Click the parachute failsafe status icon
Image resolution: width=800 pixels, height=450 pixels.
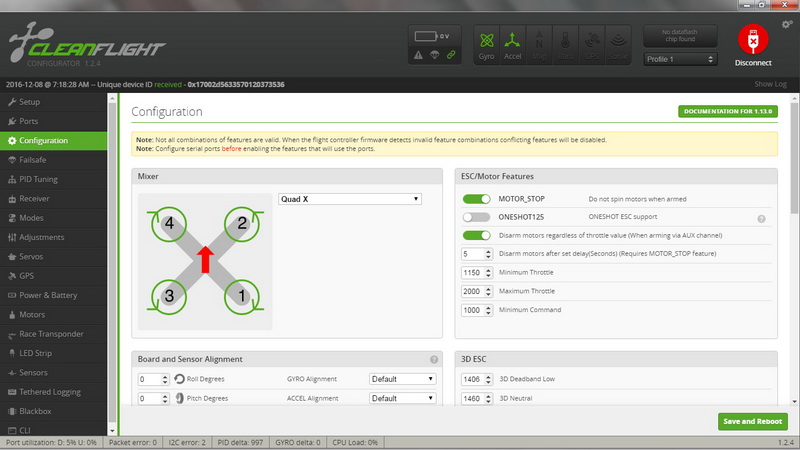coord(435,55)
